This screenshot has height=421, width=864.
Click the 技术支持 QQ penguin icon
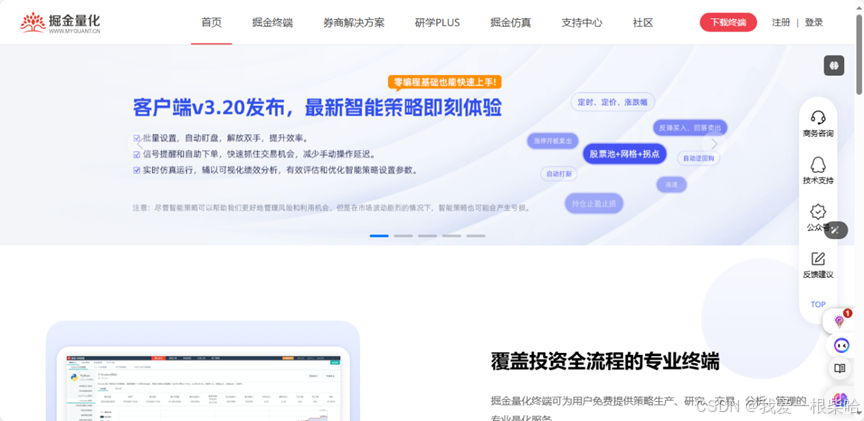[x=818, y=164]
